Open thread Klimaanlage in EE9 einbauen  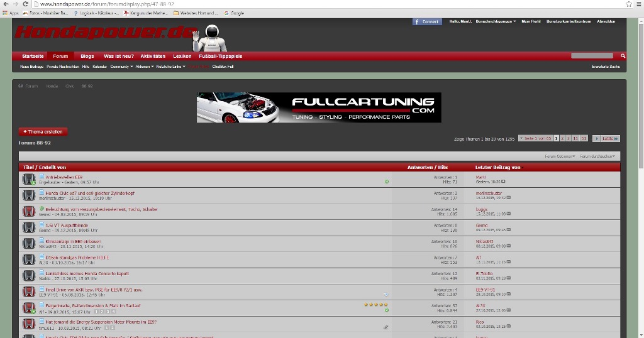pos(73,241)
